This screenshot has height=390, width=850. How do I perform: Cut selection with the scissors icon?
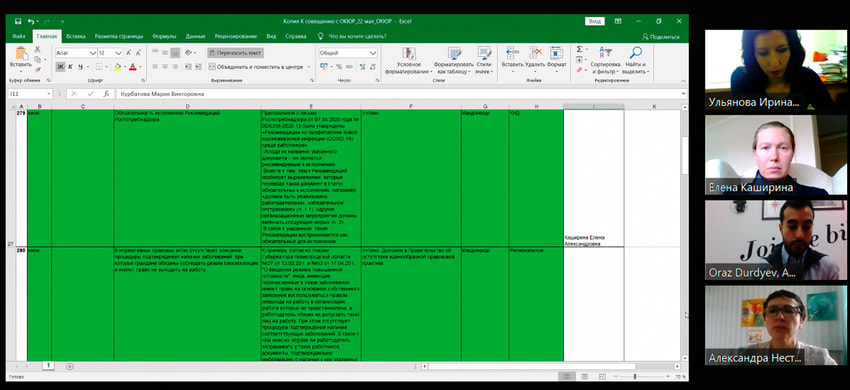coord(37,49)
